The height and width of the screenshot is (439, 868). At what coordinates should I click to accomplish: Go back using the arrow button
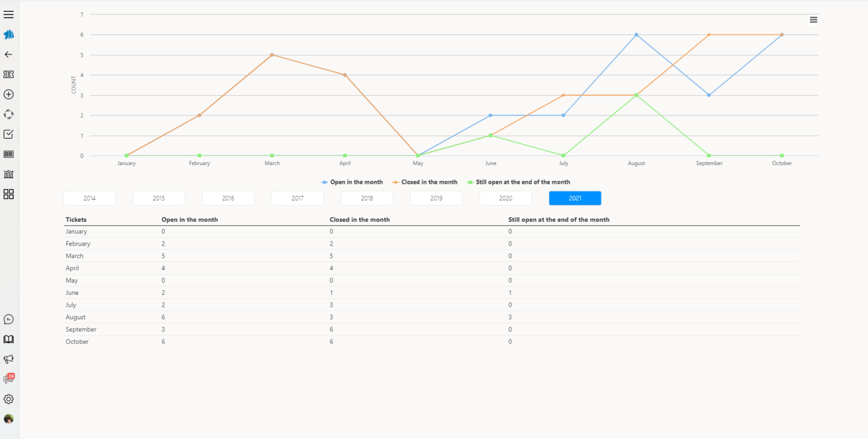pyautogui.click(x=8, y=54)
